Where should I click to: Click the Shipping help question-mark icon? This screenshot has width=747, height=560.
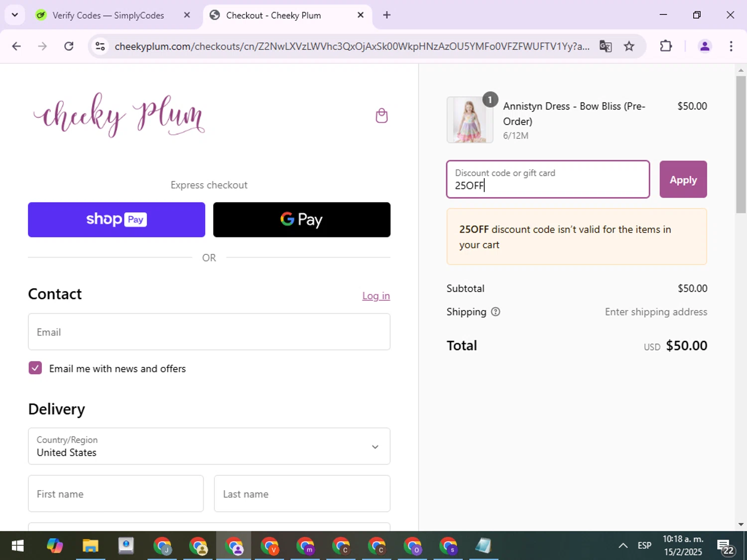496,312
